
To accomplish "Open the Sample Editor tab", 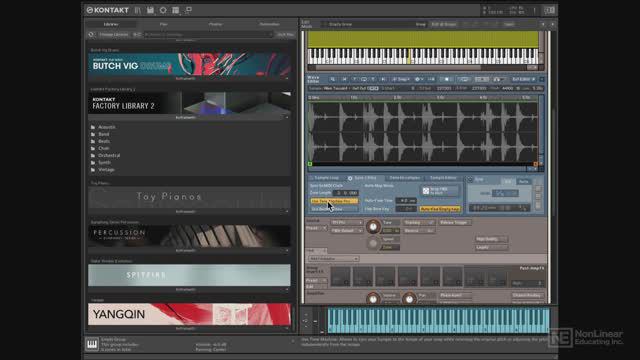I will coord(443,178).
